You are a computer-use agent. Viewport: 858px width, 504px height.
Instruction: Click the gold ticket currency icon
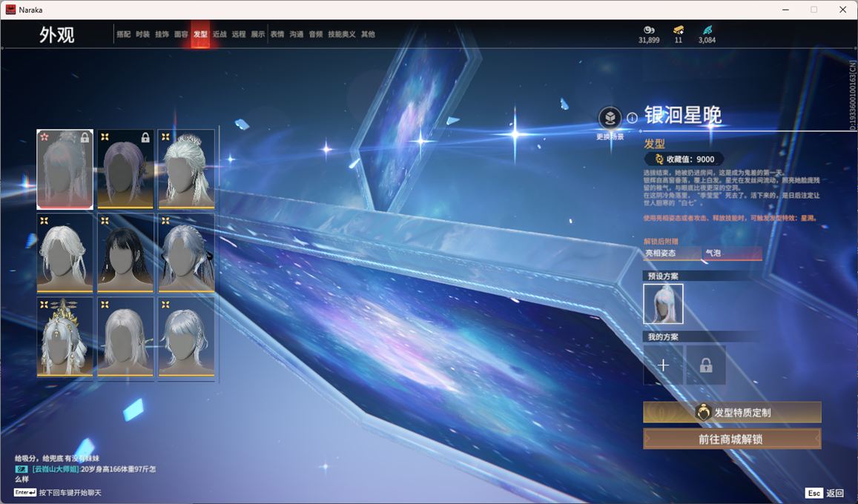(x=679, y=30)
